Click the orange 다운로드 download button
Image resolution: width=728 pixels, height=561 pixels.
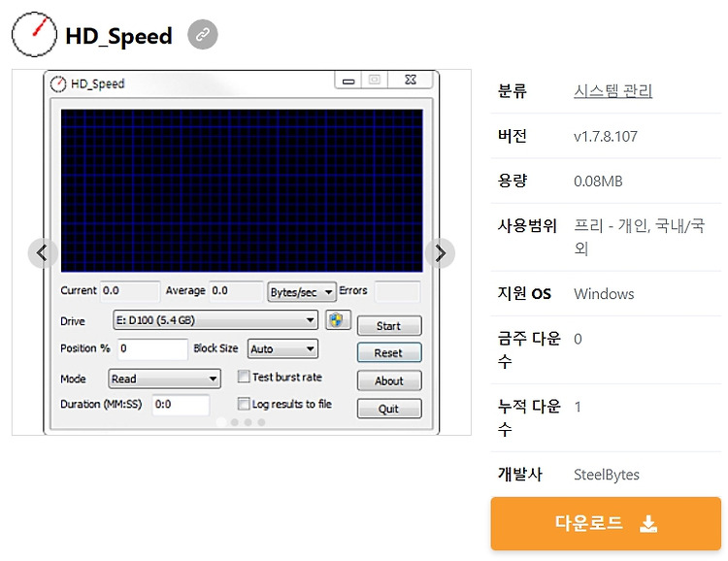[x=606, y=523]
